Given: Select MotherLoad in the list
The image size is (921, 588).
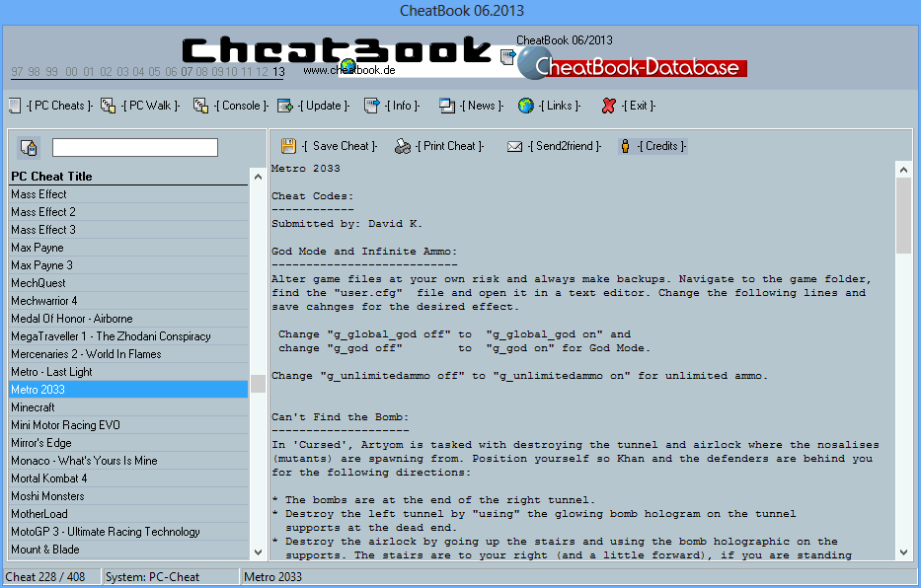Looking at the screenshot, I should tap(128, 513).
